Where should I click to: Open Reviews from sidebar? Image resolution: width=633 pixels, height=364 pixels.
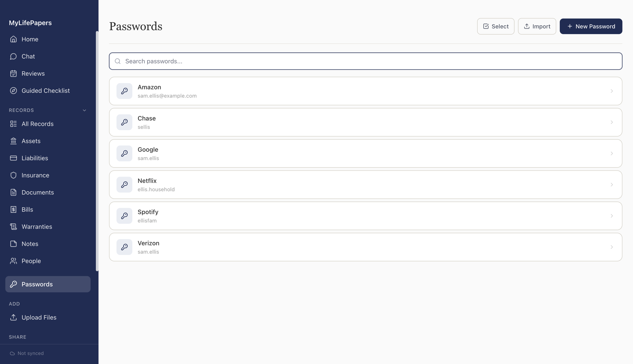[x=48, y=74]
